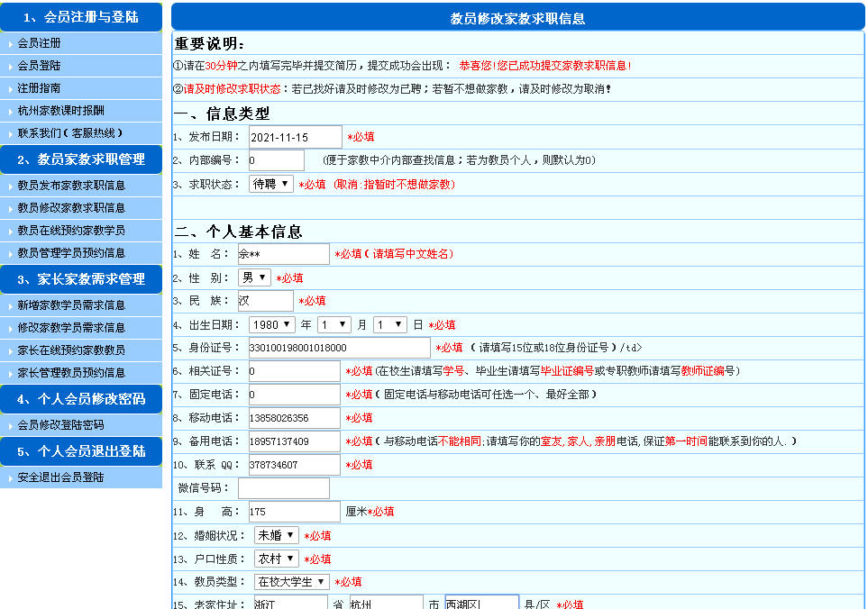Open 会员修改登陆密码 link

click(60, 425)
